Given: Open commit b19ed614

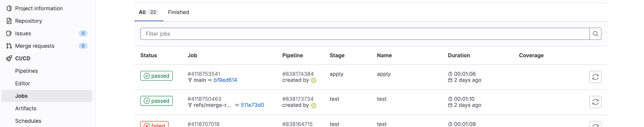Looking at the screenshot, I should pos(225,80).
